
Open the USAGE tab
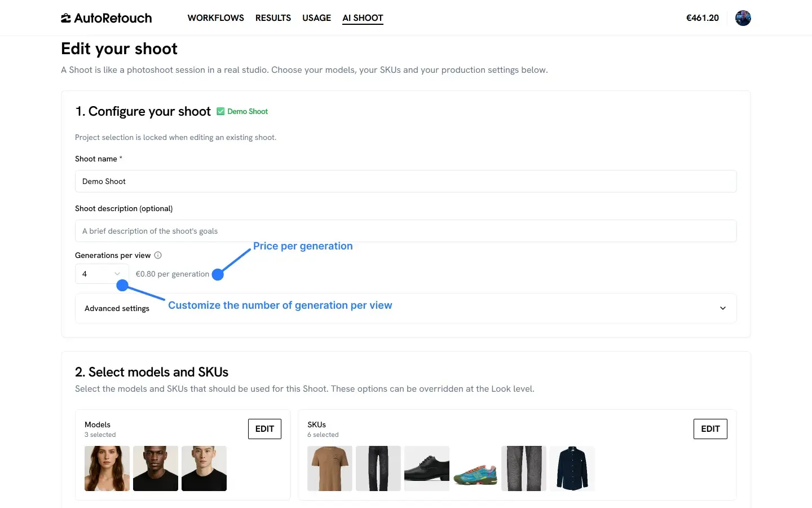(x=316, y=18)
